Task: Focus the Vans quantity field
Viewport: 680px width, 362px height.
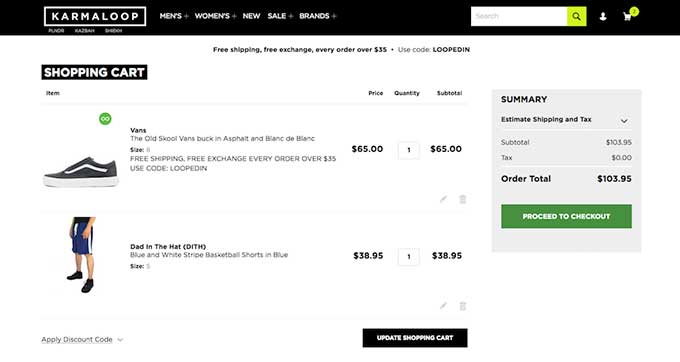Action: (x=409, y=150)
